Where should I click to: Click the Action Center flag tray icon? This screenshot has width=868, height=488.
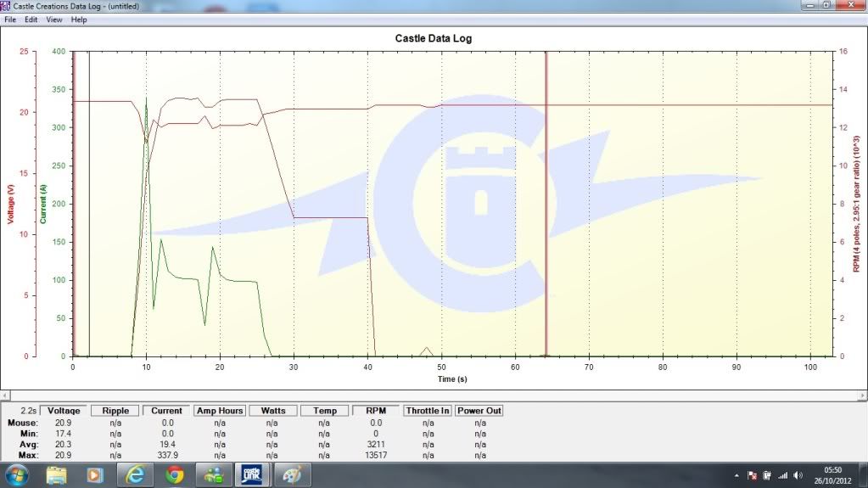[753, 475]
